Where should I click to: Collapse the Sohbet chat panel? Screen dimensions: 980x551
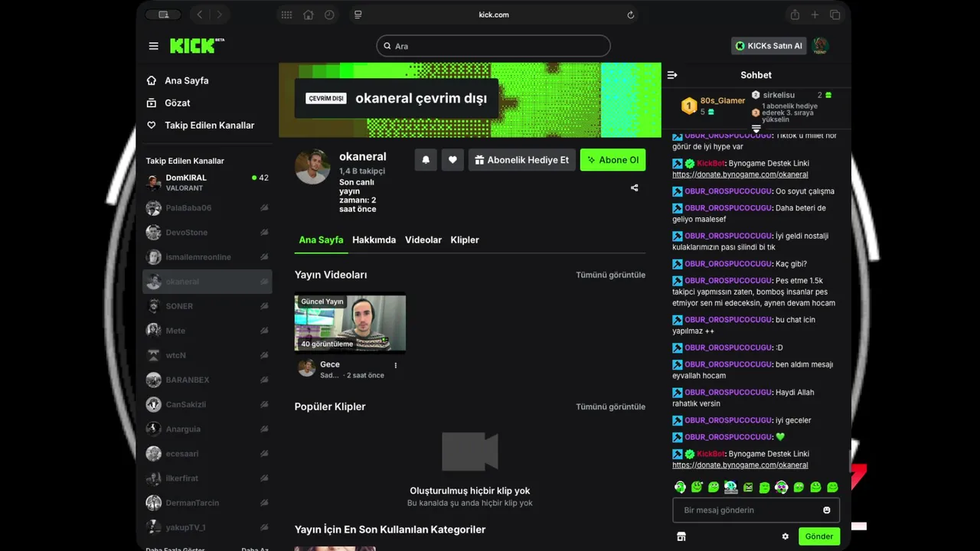pos(672,75)
